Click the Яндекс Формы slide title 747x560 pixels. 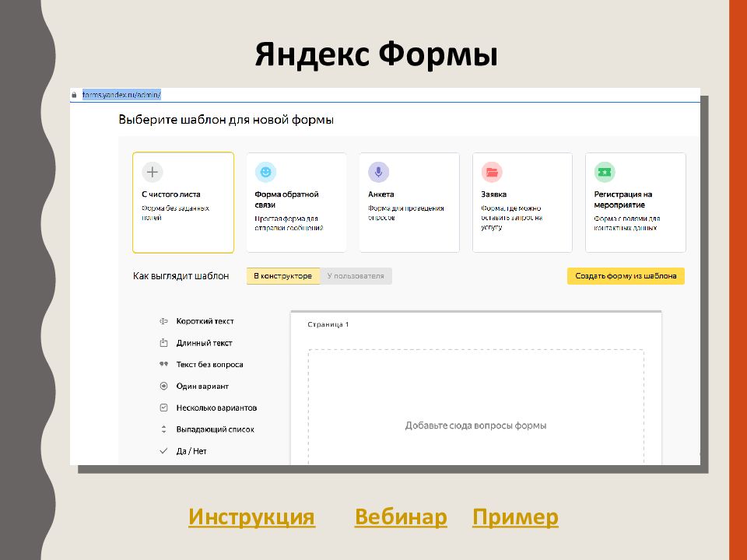(377, 54)
